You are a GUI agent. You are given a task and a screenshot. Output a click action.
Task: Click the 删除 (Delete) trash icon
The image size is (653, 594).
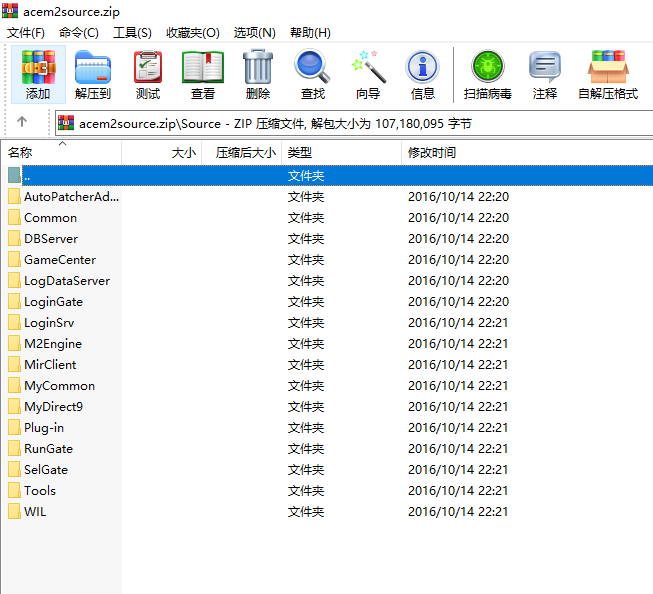point(257,74)
